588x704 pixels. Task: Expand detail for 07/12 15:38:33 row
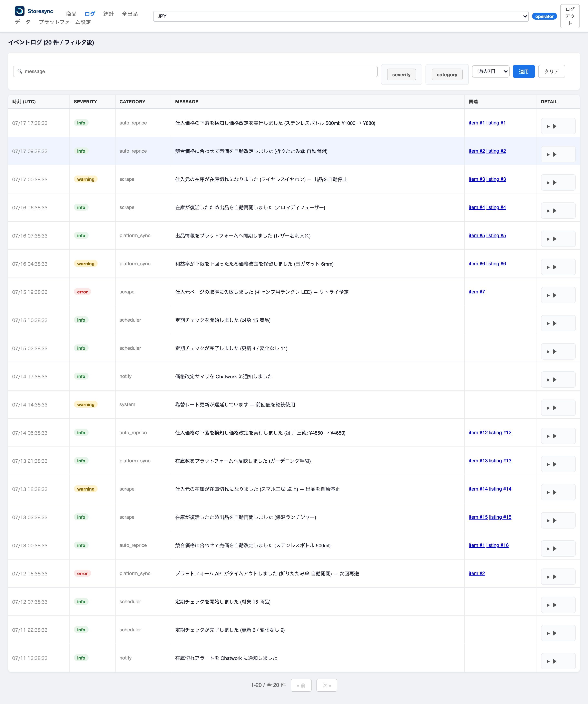(558, 577)
